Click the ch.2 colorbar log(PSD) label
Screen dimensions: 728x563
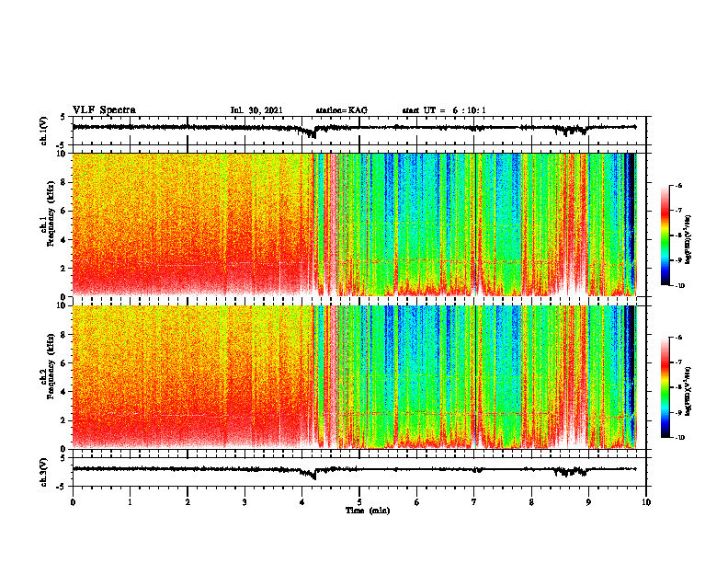(x=688, y=391)
